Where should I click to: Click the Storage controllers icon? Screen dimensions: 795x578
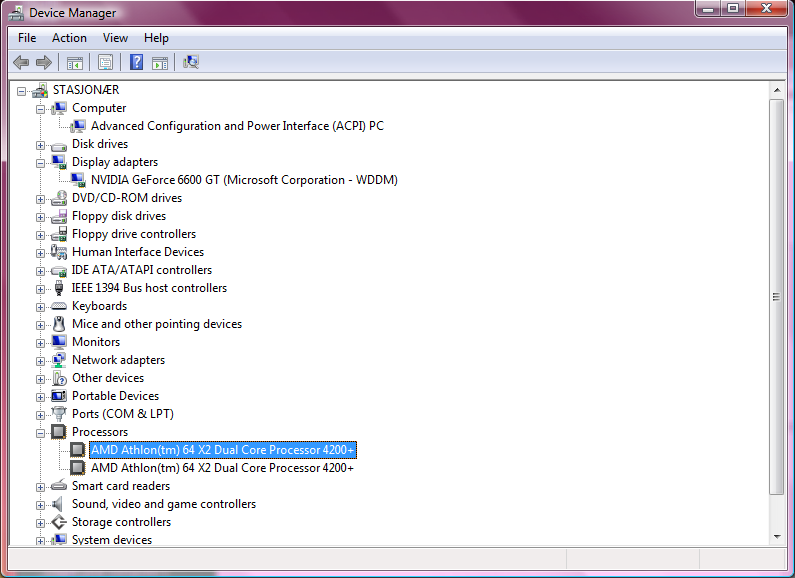(x=59, y=522)
